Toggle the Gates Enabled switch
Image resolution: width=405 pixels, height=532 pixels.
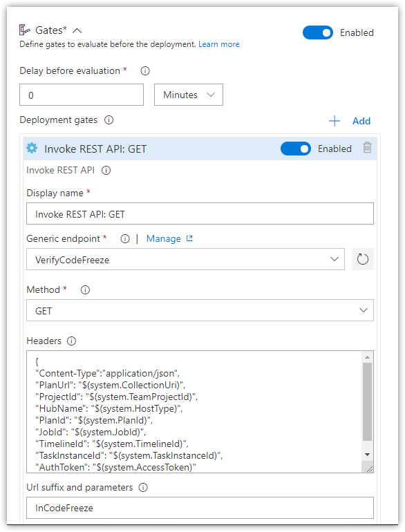pyautogui.click(x=318, y=32)
